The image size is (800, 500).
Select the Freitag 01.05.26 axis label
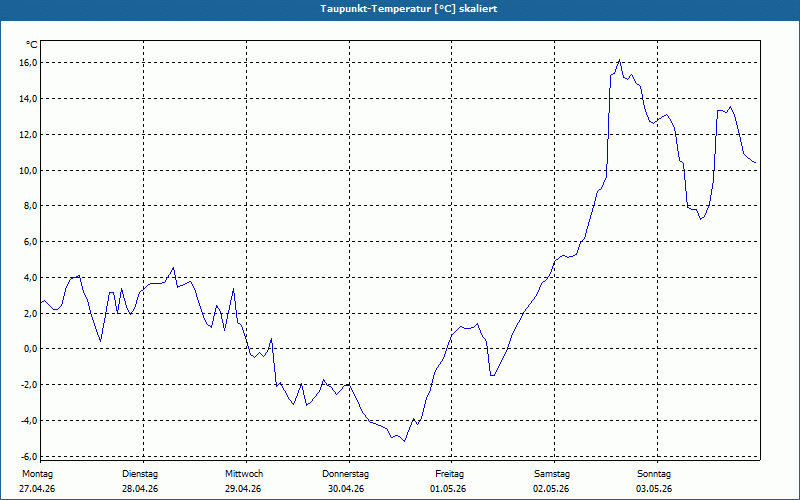pyautogui.click(x=449, y=481)
